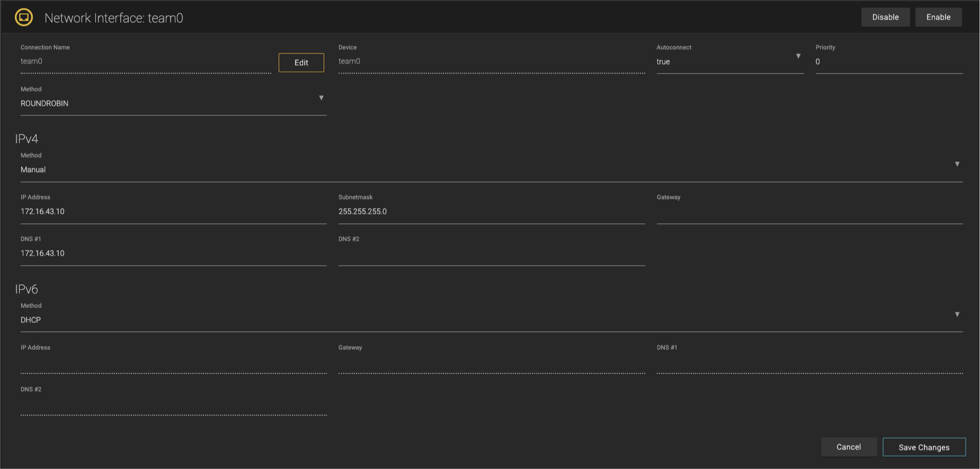The width and height of the screenshot is (980, 469).
Task: Click the IPv4 DNS #1 field
Action: pos(173,254)
